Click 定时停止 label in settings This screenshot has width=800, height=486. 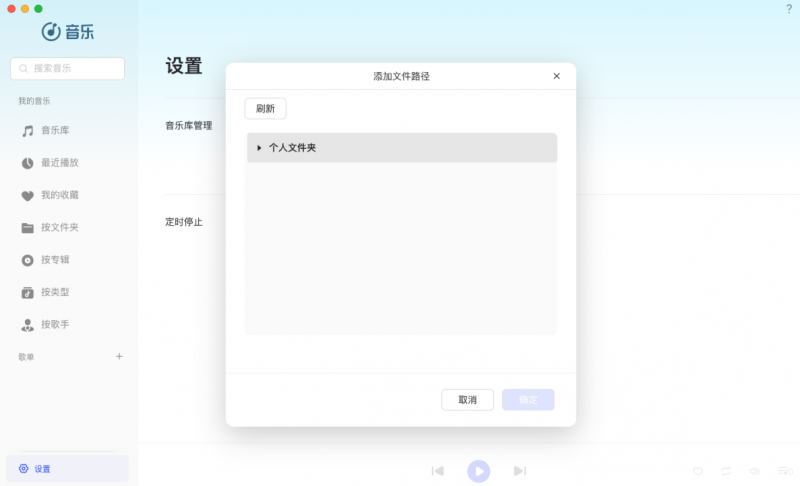tap(184, 222)
